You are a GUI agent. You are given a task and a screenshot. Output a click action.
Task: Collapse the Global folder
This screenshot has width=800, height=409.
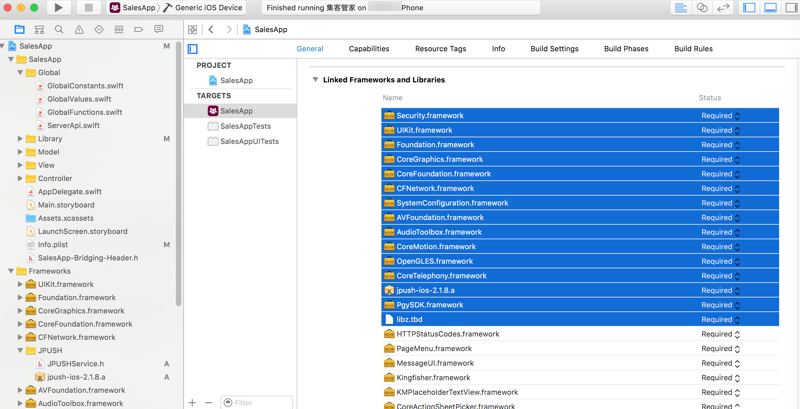[20, 72]
